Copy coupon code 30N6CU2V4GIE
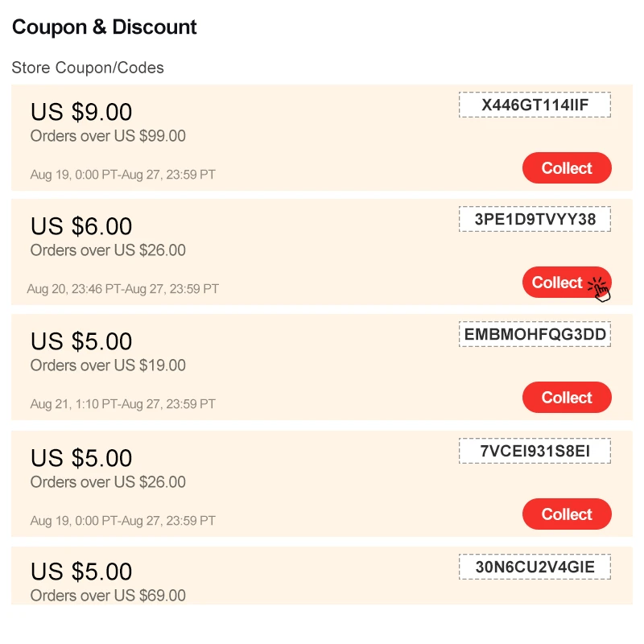The width and height of the screenshot is (644, 644). [535, 567]
